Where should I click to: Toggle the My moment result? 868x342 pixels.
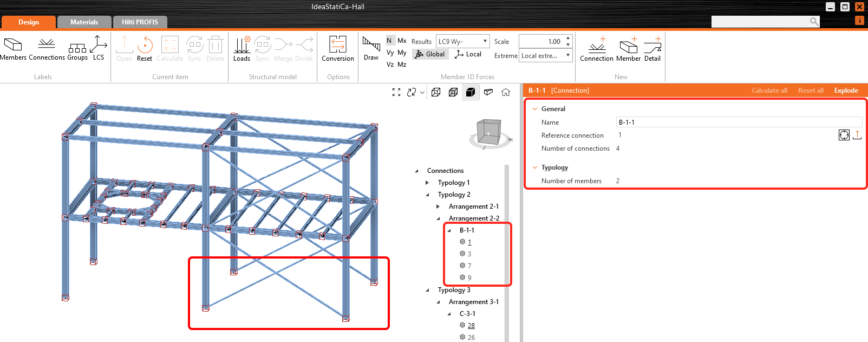point(402,53)
